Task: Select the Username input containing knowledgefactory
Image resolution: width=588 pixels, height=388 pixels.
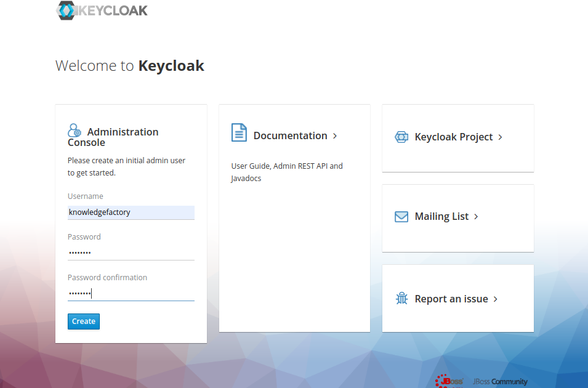Action: (x=131, y=212)
